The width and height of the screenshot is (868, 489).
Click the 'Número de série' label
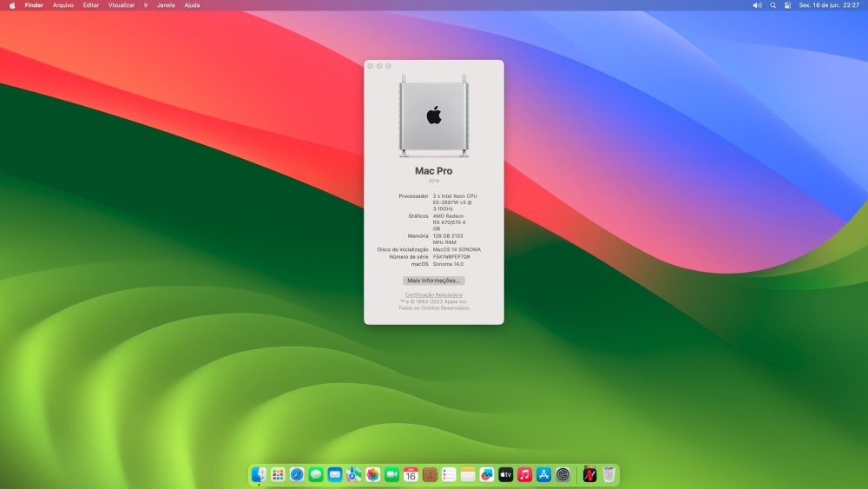tap(409, 257)
